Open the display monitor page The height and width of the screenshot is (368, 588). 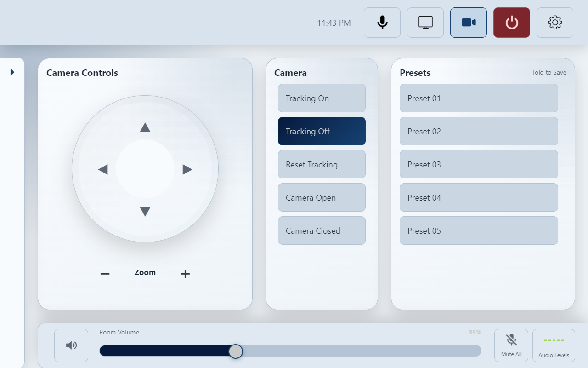[425, 23]
